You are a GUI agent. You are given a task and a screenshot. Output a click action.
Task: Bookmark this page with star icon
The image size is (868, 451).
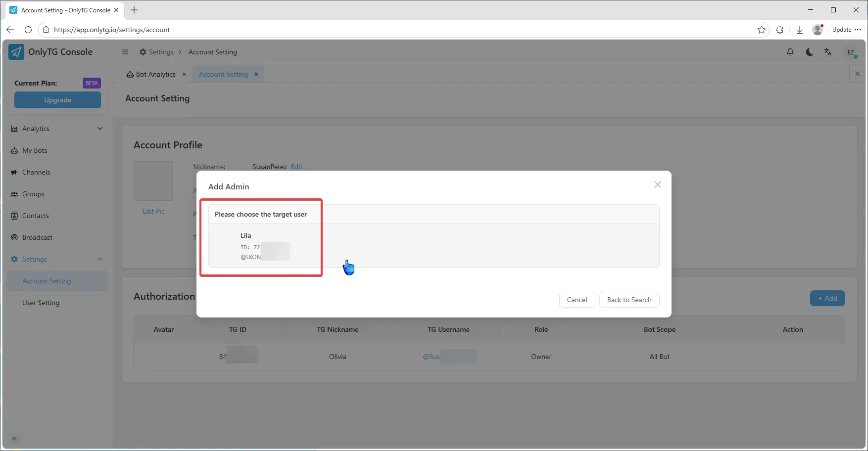(x=762, y=30)
